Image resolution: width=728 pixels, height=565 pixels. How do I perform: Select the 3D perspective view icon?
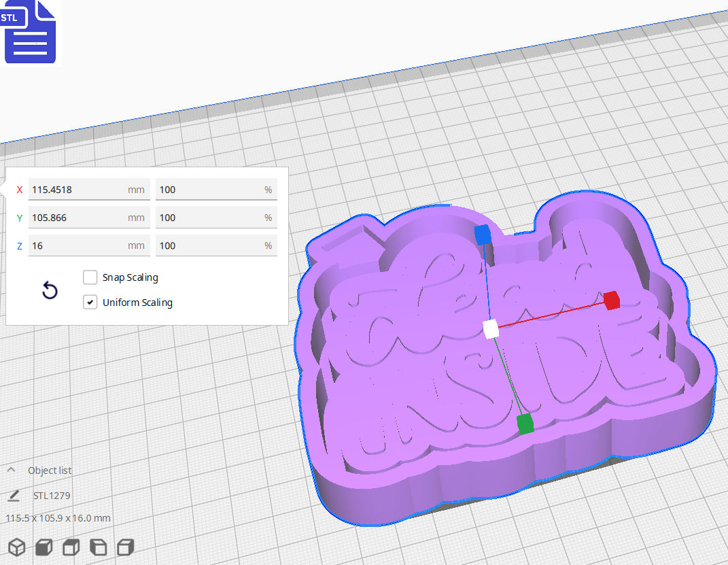coord(16,547)
